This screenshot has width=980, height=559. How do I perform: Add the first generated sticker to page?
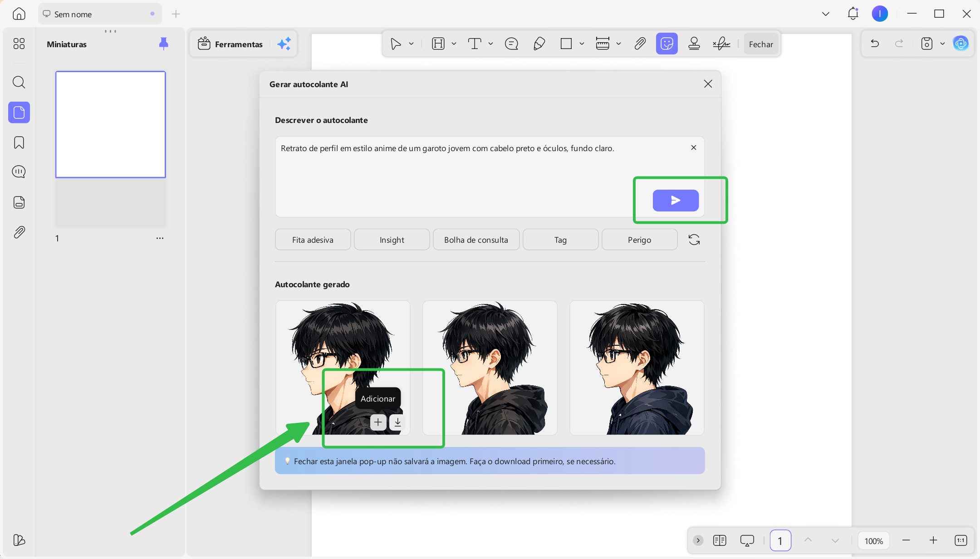pyautogui.click(x=378, y=422)
